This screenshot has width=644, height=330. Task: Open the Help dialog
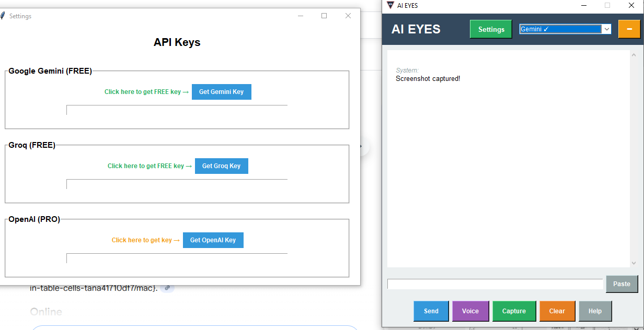(x=595, y=311)
